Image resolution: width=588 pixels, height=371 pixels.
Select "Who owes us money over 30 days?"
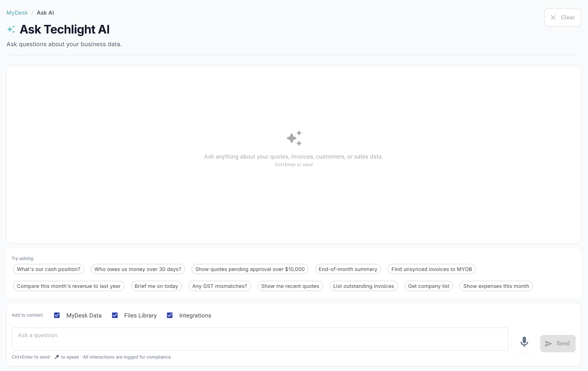(x=138, y=269)
